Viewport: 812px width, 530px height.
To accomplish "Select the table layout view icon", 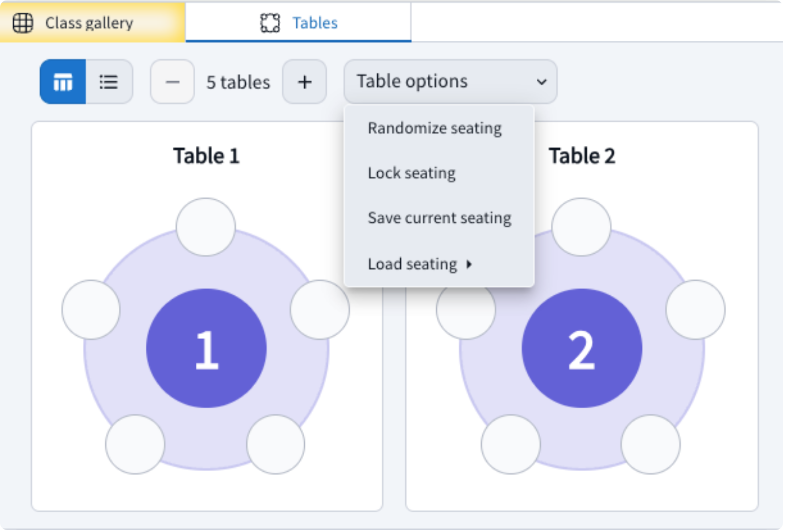I will (63, 81).
